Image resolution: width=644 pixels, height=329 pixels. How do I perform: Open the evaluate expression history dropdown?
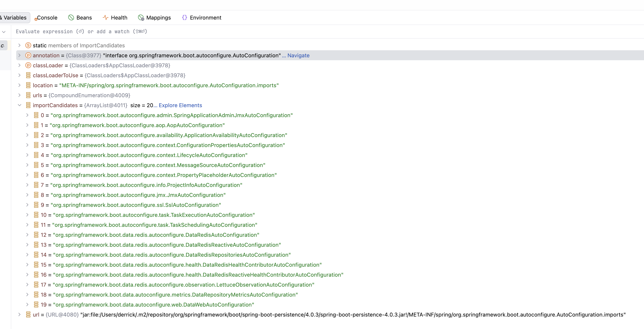4,32
